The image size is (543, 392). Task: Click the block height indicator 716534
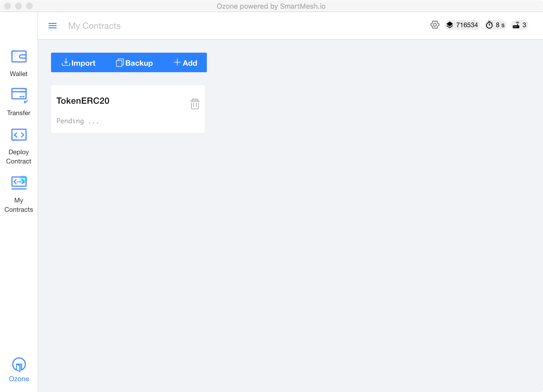[462, 25]
